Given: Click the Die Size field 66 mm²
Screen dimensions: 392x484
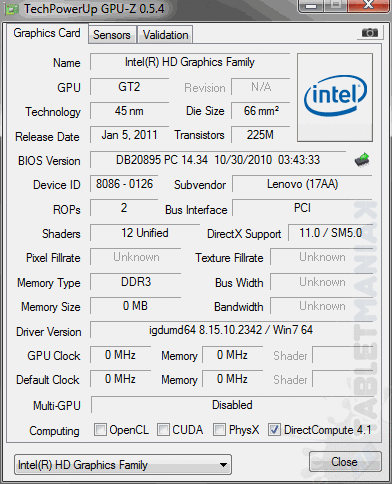Looking at the screenshot, I should click(261, 111).
